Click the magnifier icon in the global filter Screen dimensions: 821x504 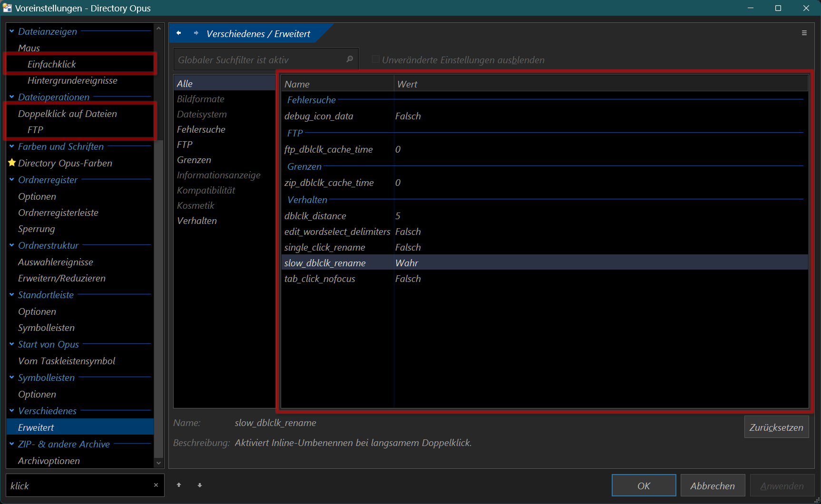tap(350, 59)
